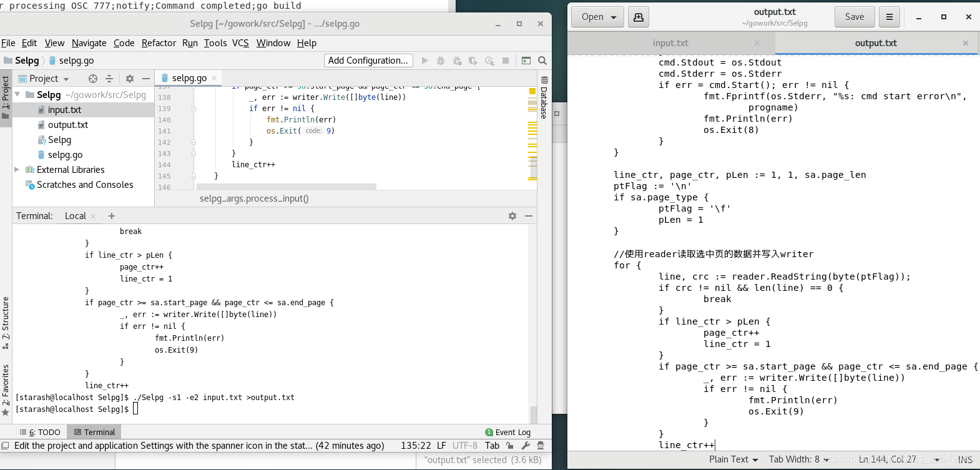
Task: Close input.txt tab in gedit
Action: pos(757,43)
